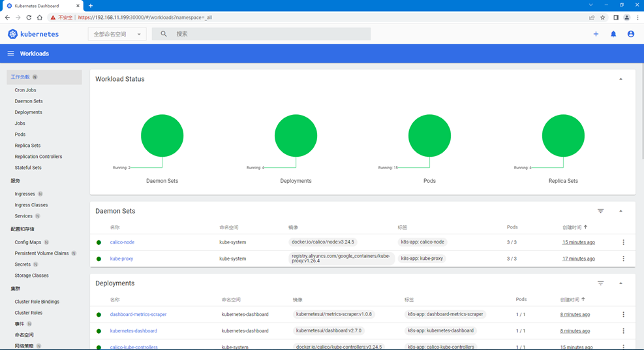
Task: Open Replica Sets in sidebar
Action: click(x=27, y=146)
